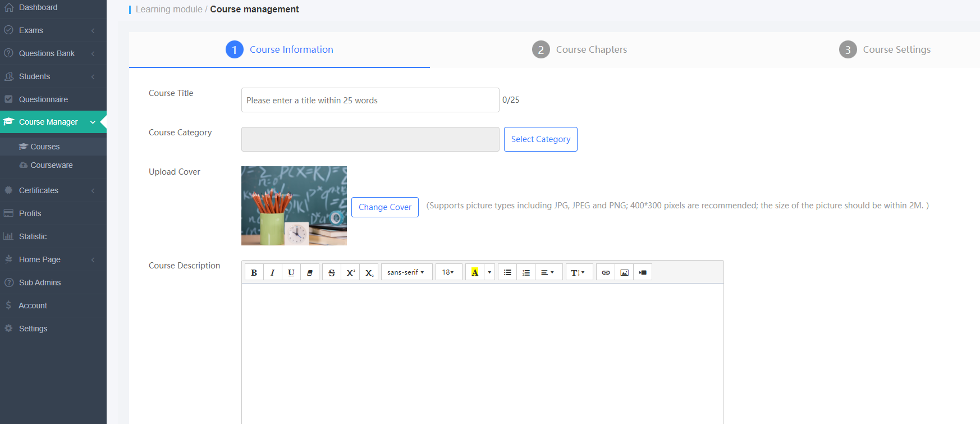Toggle underline formatting in description editor
The height and width of the screenshot is (424, 980).
pyautogui.click(x=291, y=272)
